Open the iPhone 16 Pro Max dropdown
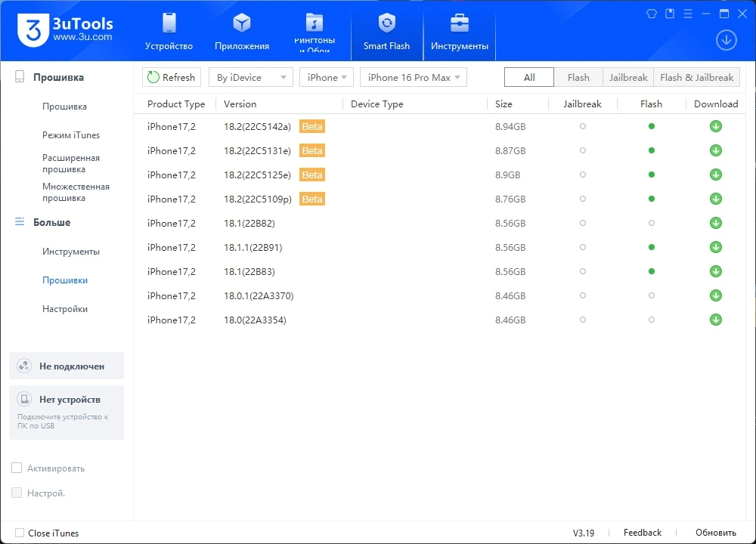The image size is (756, 544). [414, 77]
